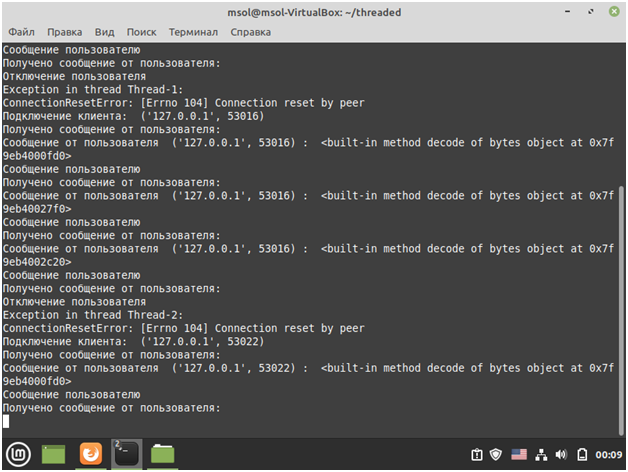Open the Linux Mint start menu
628x472 pixels.
18,454
